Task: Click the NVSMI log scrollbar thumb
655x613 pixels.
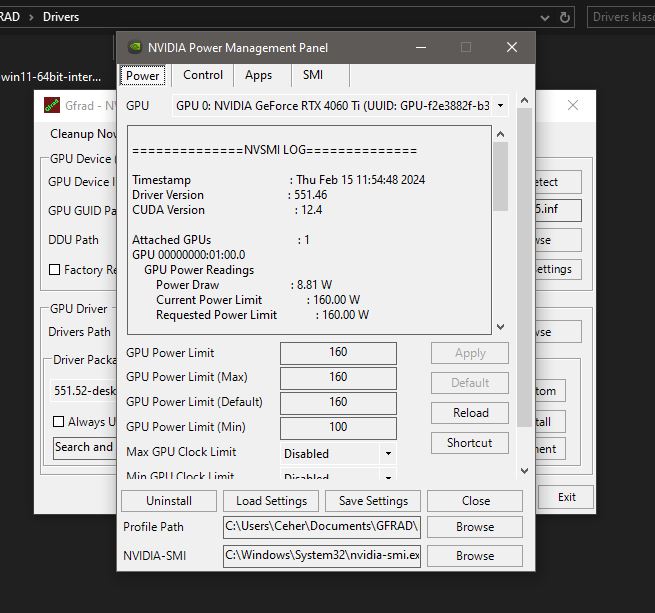Action: [500, 176]
